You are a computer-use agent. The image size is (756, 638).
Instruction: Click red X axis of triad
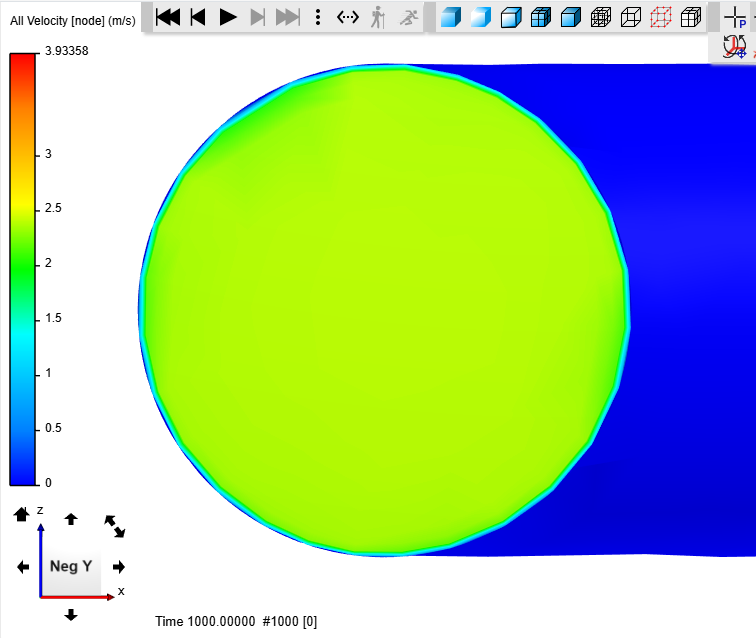click(x=77, y=597)
